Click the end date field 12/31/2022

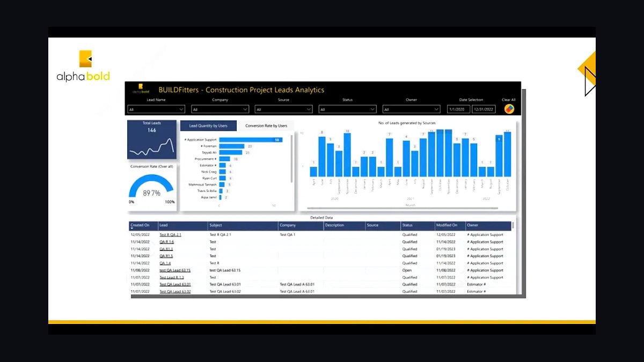pos(484,109)
